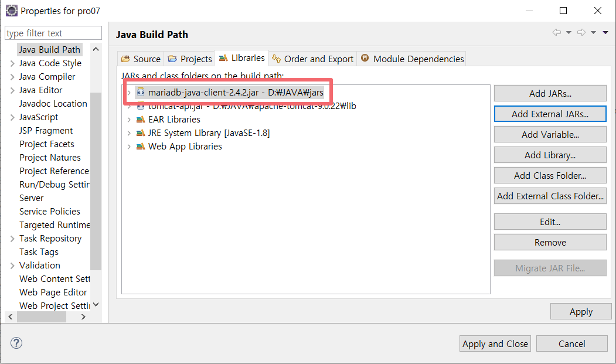Cancel the properties dialog
Viewport: 616px width, 364px height.
point(571,343)
